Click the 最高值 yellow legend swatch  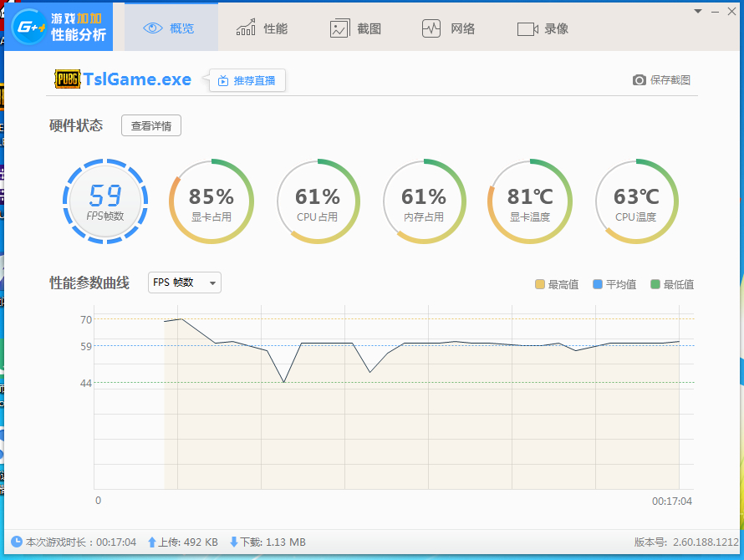(x=539, y=284)
